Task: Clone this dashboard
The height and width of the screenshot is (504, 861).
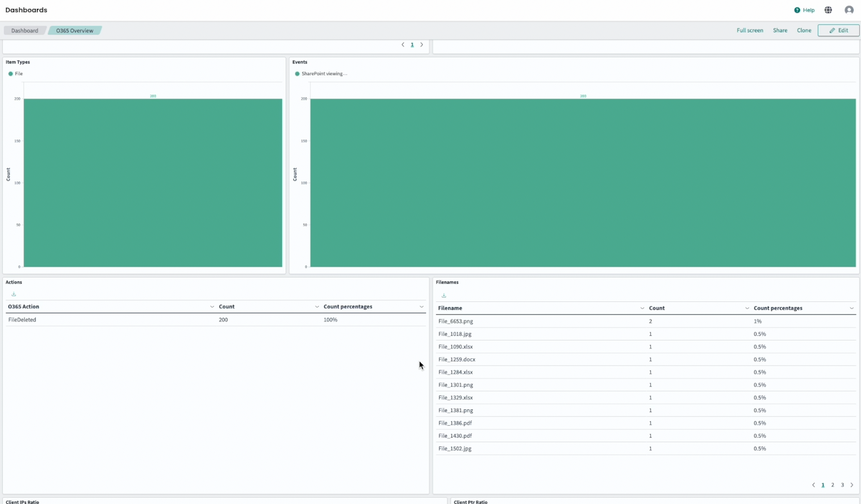Action: pos(804,31)
